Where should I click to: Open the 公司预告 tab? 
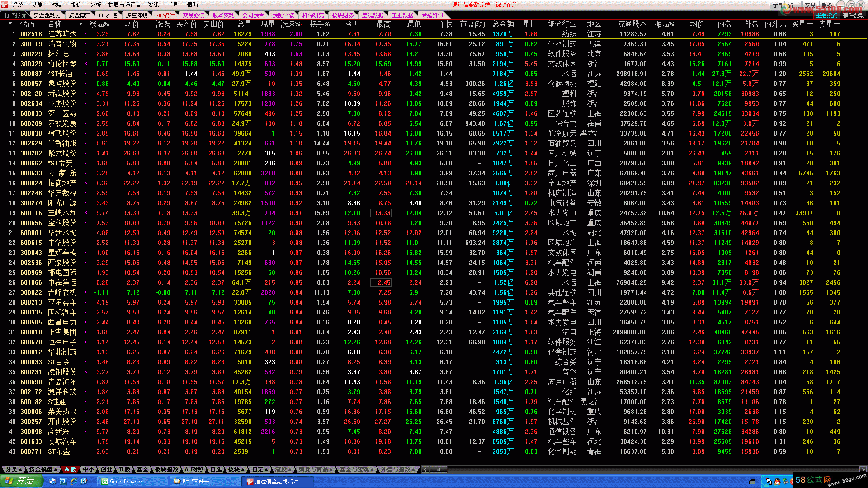click(x=254, y=15)
